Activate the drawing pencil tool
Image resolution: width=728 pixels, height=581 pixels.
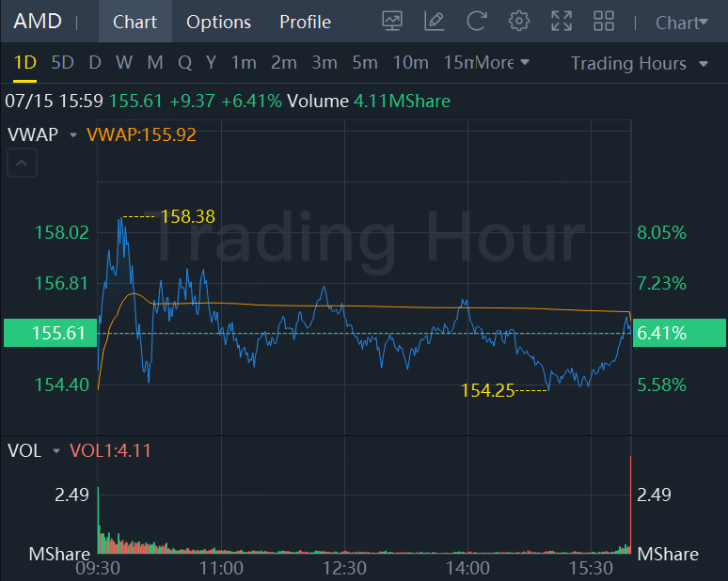tap(434, 21)
